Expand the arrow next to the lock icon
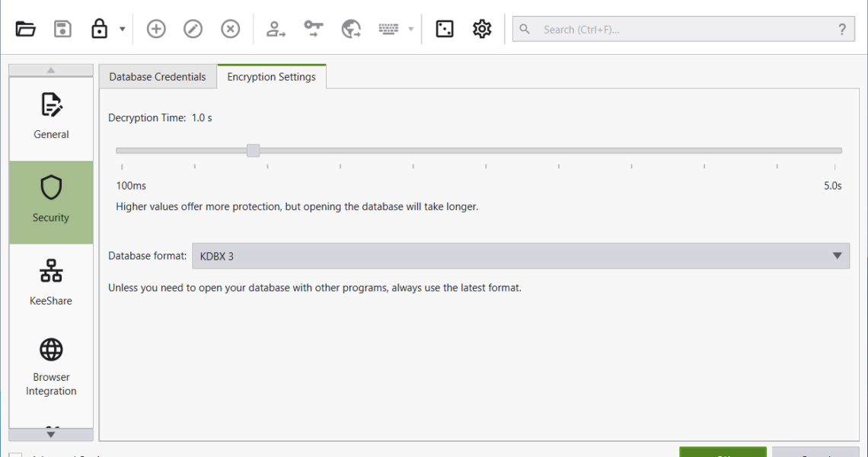Screen dimensions: 868x457 (x=123, y=30)
